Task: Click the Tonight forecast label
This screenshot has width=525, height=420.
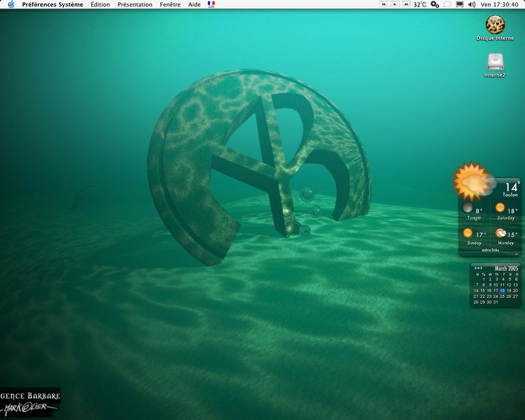Action: [x=474, y=218]
